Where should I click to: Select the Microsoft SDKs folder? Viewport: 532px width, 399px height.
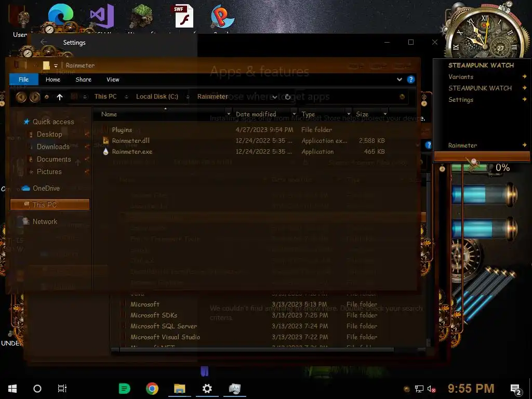pyautogui.click(x=154, y=315)
